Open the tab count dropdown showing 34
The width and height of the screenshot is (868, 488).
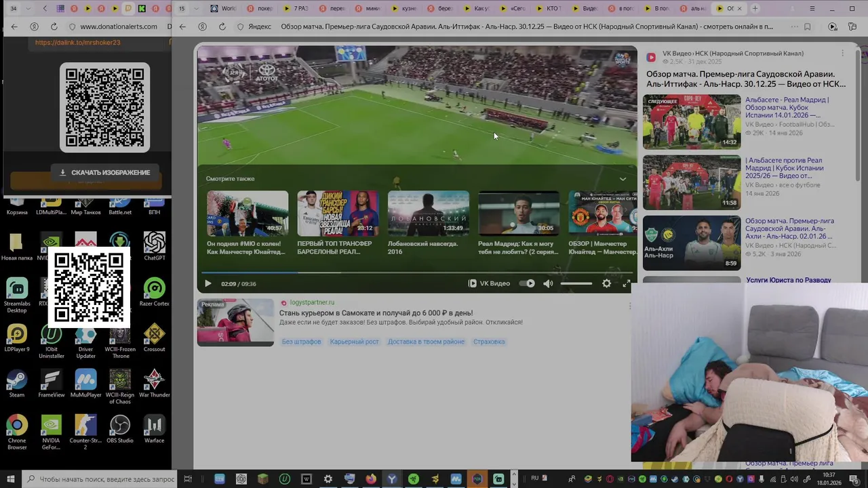click(20, 9)
